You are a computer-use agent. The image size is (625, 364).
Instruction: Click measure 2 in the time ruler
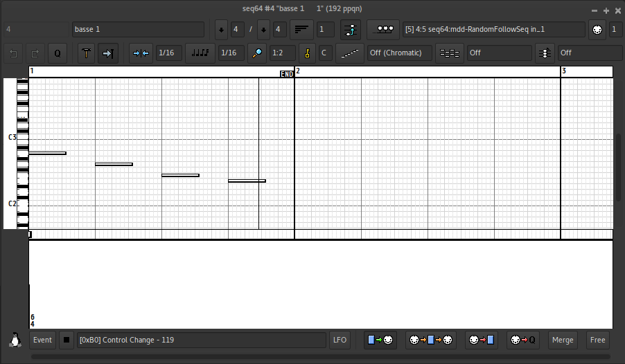(x=298, y=71)
